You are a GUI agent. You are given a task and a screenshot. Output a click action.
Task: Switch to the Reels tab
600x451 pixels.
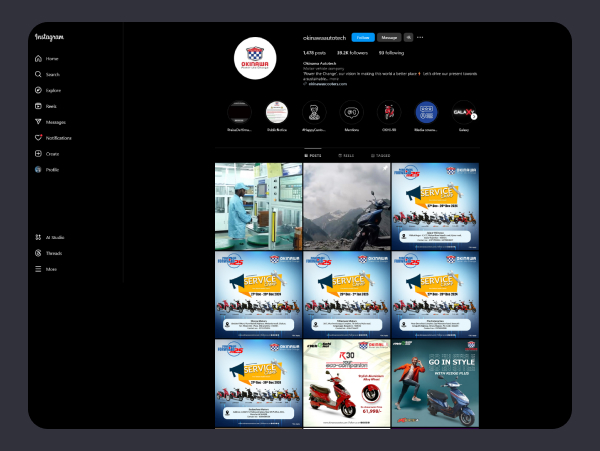coord(347,156)
